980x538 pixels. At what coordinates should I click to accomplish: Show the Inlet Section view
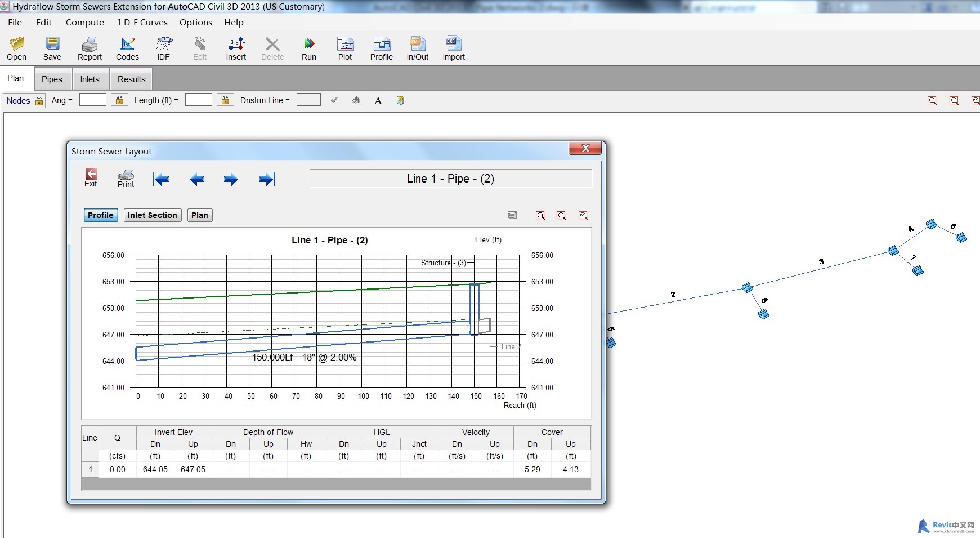pos(153,215)
